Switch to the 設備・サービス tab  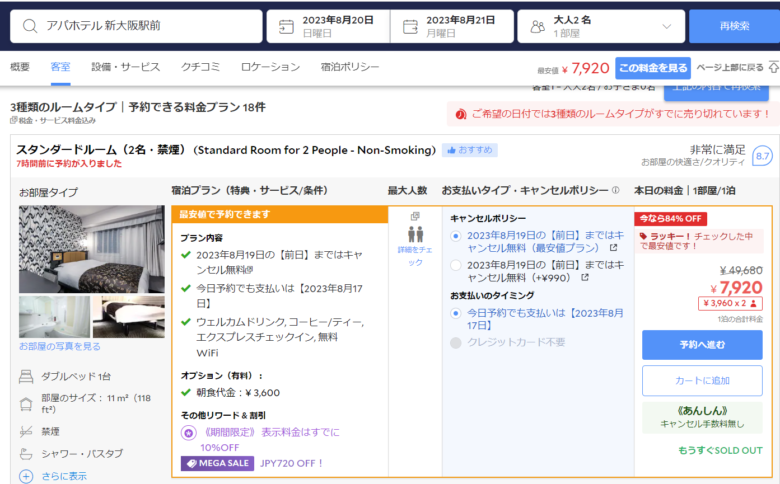coord(125,67)
